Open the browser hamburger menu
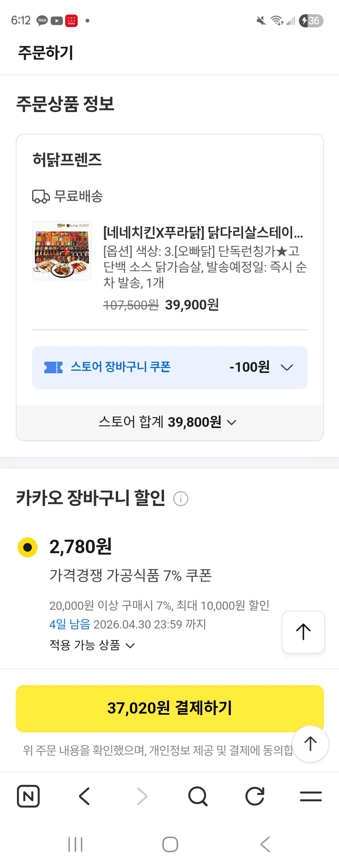Viewport: 339px width, 868px height. [311, 796]
